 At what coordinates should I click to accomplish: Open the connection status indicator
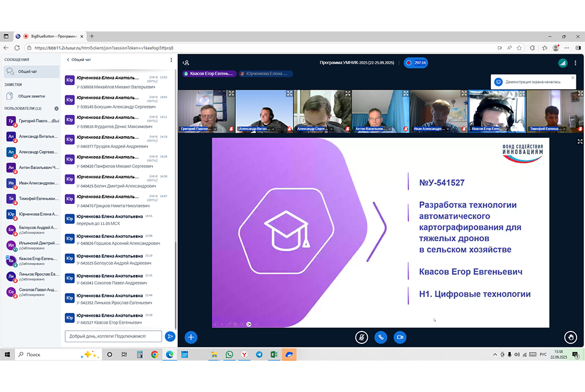pyautogui.click(x=563, y=63)
